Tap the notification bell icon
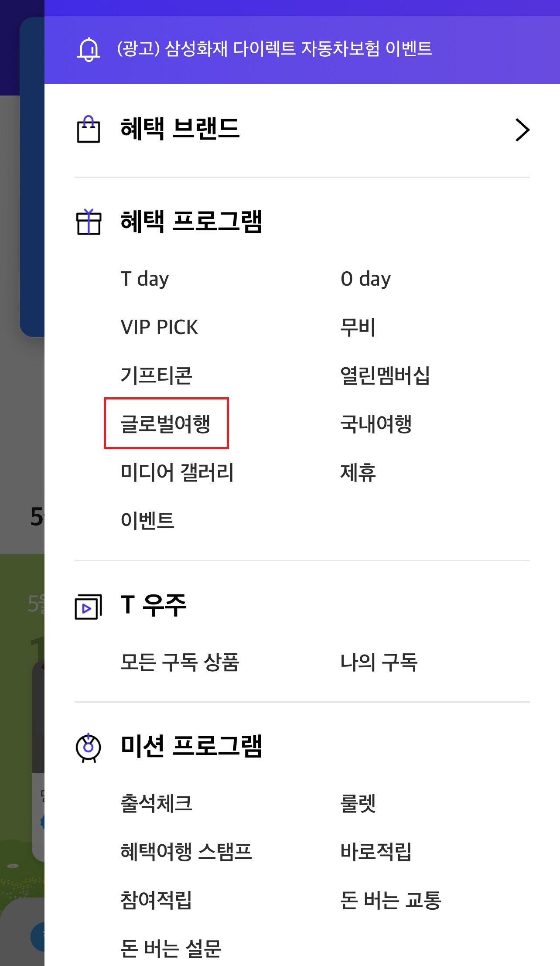The image size is (560, 966). 89,49
